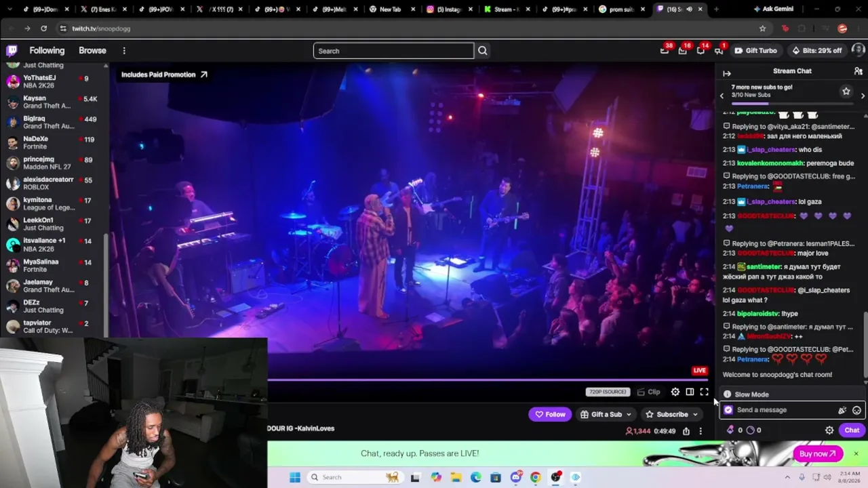Open Microsoft Edge from the taskbar

(x=475, y=477)
